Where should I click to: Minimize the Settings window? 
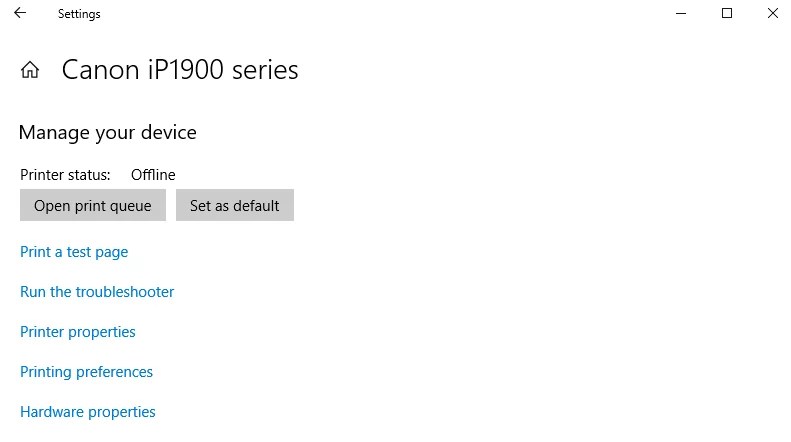coord(681,14)
